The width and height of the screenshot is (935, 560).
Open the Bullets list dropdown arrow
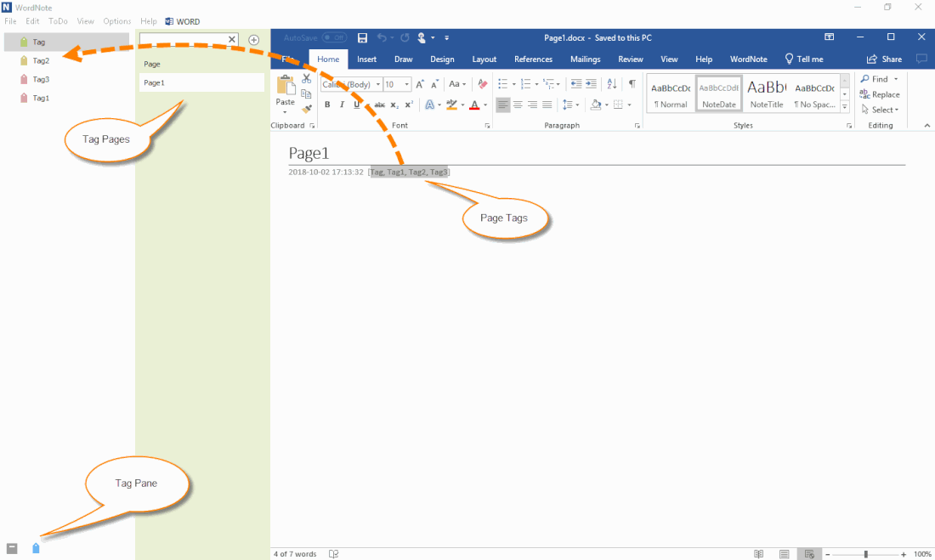(x=514, y=84)
